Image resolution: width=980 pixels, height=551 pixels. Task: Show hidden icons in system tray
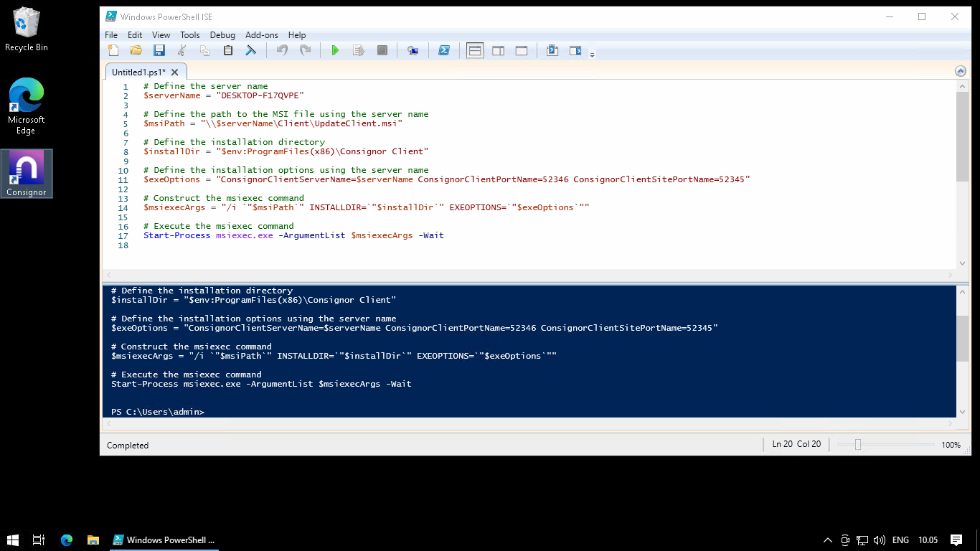(x=827, y=540)
